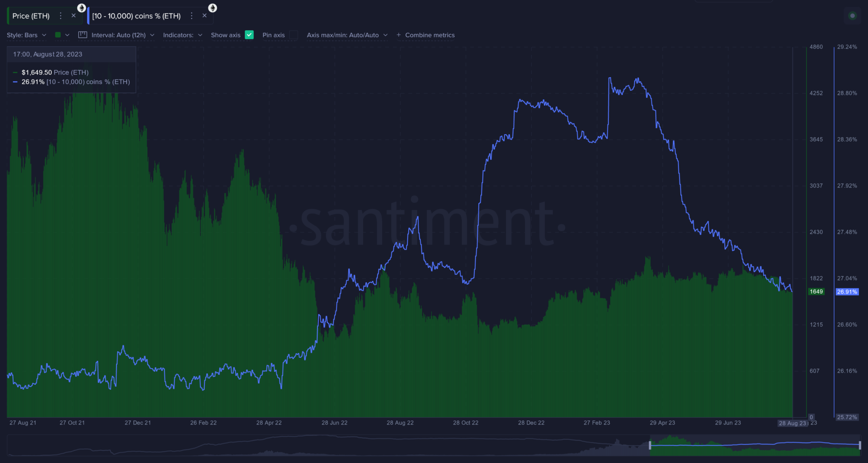Click the interval ruler icon
The width and height of the screenshot is (868, 463).
[83, 35]
